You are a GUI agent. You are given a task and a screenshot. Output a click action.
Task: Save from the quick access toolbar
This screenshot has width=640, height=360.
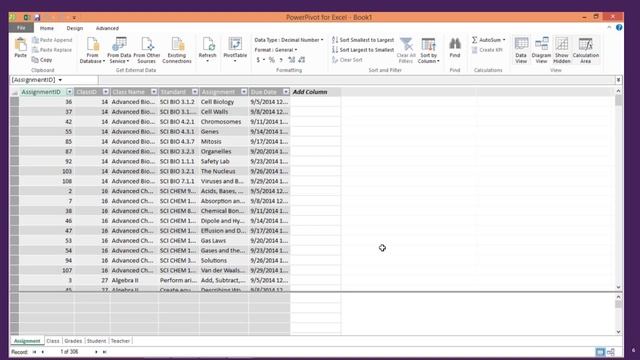coord(37,17)
